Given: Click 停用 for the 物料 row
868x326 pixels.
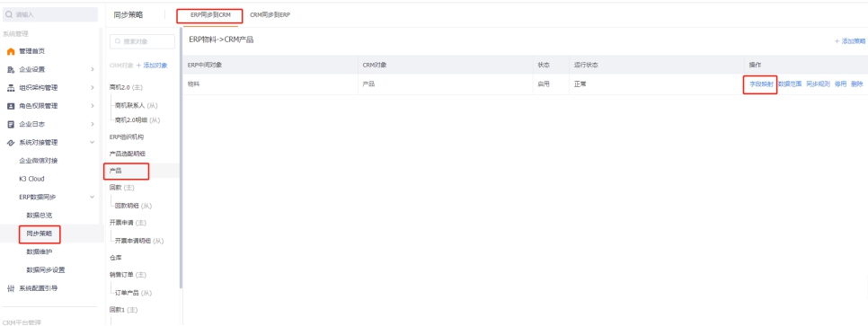Looking at the screenshot, I should tap(840, 84).
